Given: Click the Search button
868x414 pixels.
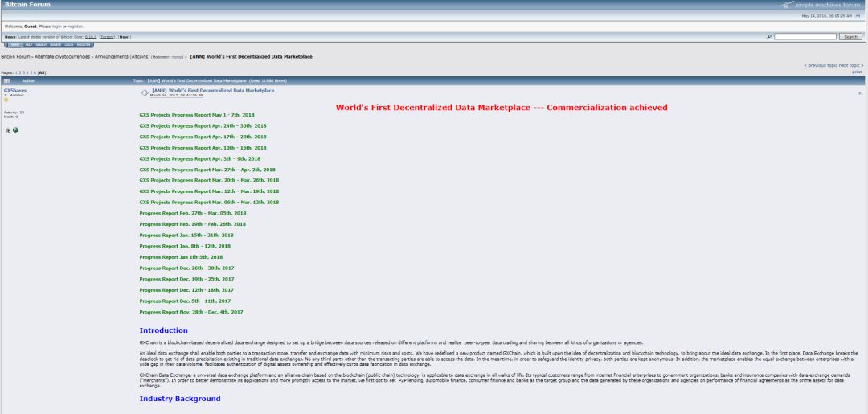Looking at the screenshot, I should [850, 36].
